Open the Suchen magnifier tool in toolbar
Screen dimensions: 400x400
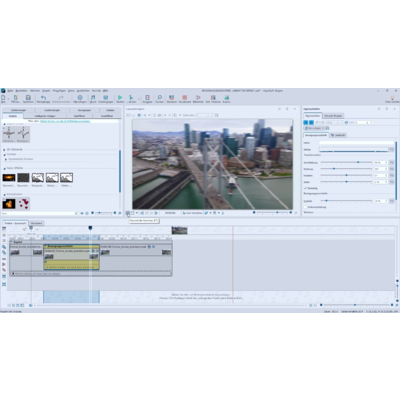point(160,98)
